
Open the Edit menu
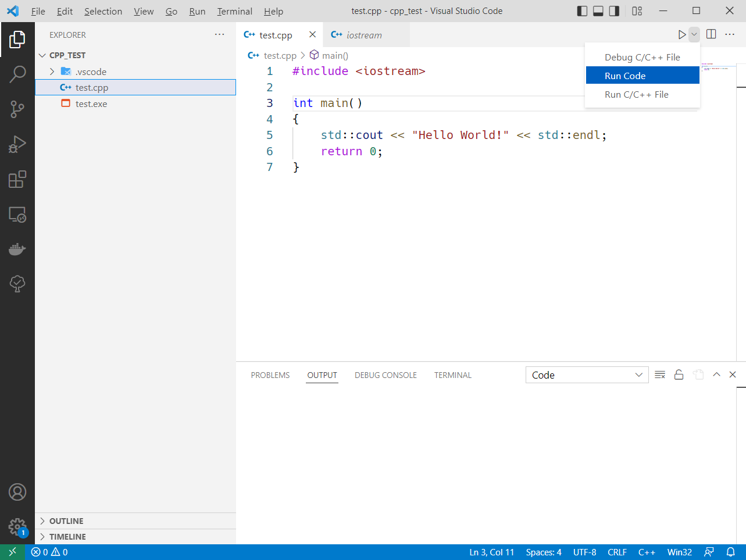click(65, 11)
